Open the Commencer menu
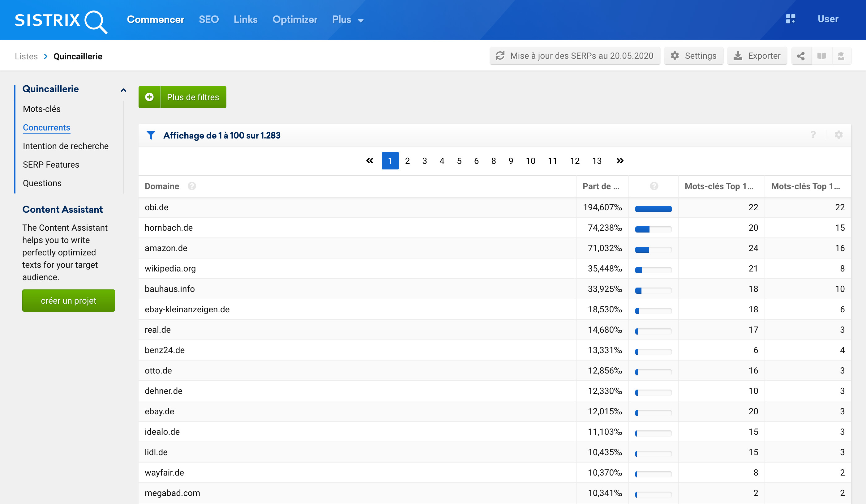 click(x=155, y=19)
